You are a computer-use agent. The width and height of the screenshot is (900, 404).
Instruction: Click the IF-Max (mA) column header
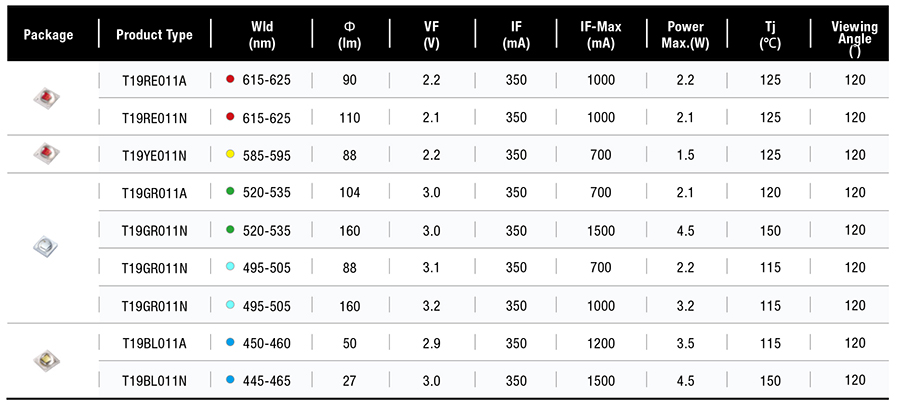601,35
